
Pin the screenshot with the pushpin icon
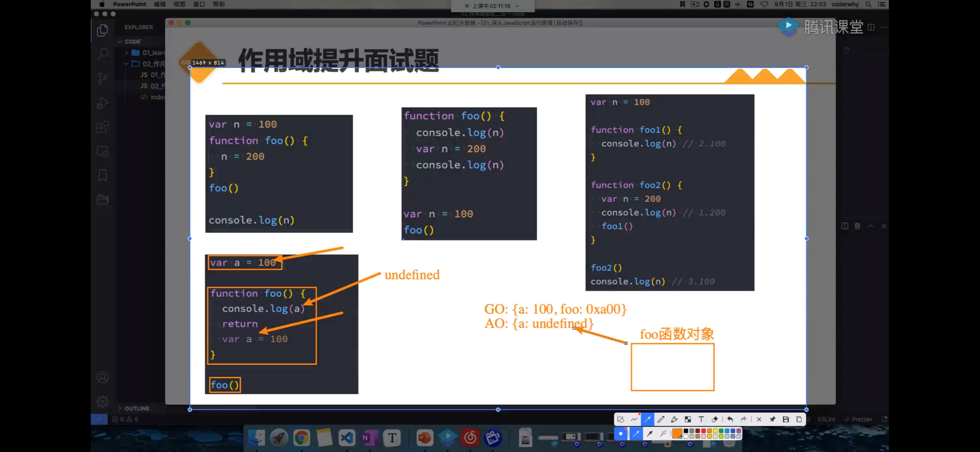772,419
